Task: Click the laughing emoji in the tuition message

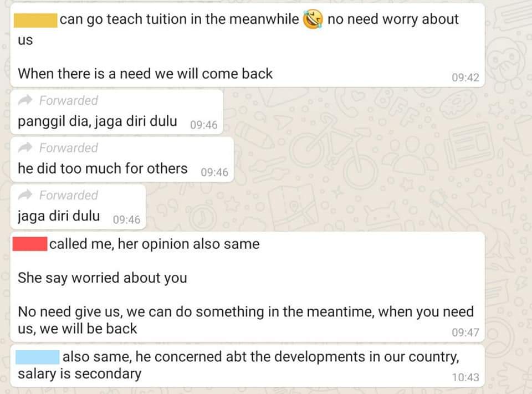Action: (x=313, y=19)
